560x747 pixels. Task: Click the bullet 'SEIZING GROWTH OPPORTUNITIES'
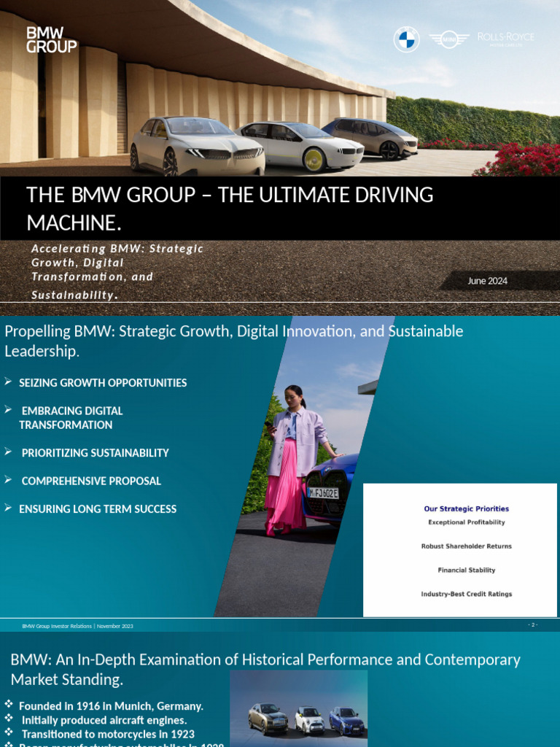click(103, 383)
